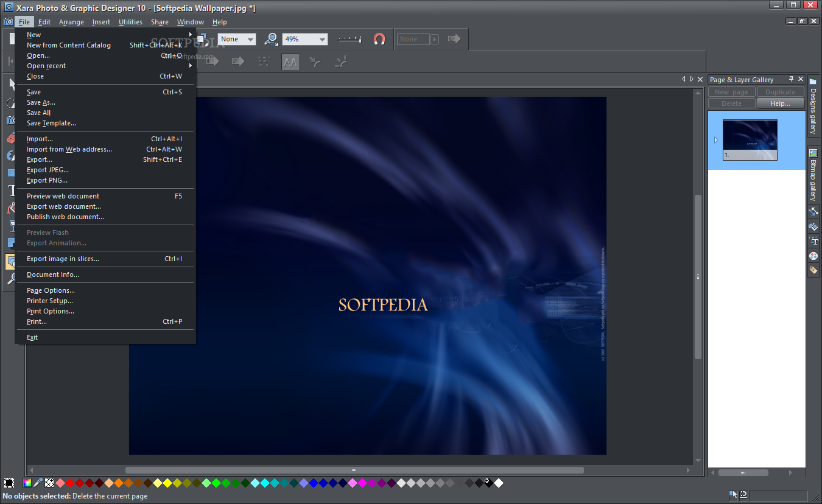Click the small play arrow beside disabled None field
Screen dimensions: 822x504
pos(435,39)
